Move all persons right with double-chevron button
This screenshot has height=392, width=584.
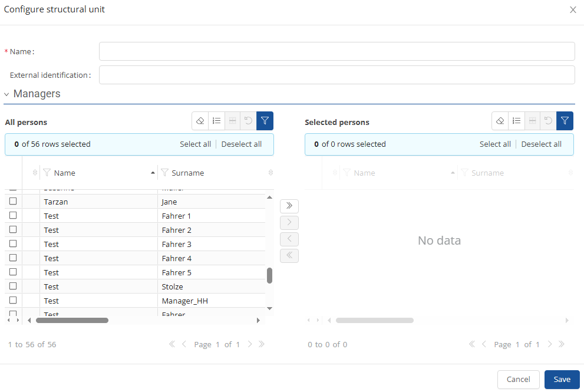point(289,206)
